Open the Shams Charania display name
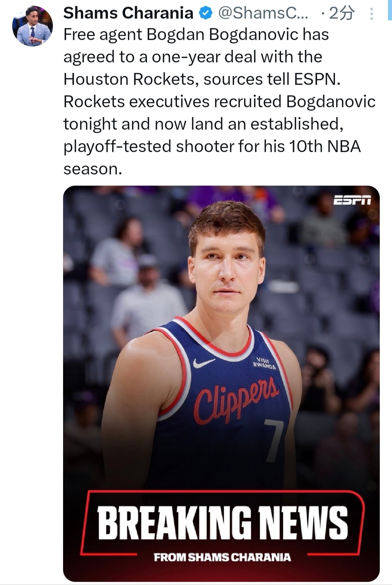392x585 pixels. [x=128, y=13]
